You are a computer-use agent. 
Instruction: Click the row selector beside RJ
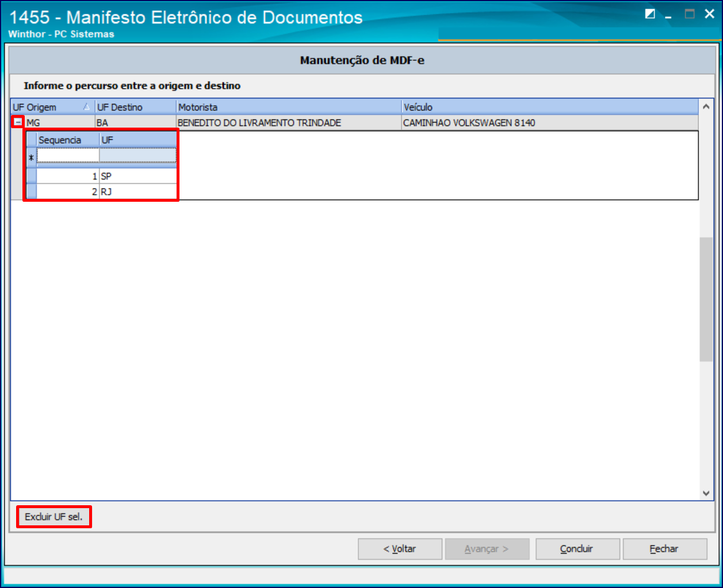(x=32, y=191)
